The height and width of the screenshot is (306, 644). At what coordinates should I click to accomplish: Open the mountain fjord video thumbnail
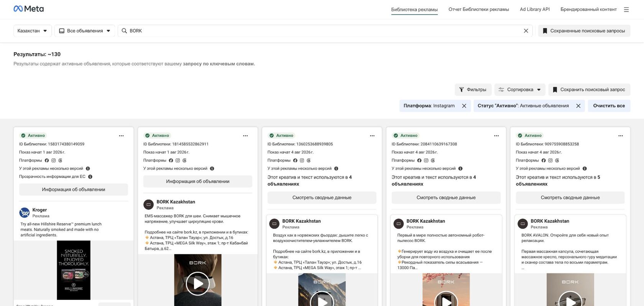[x=322, y=290]
